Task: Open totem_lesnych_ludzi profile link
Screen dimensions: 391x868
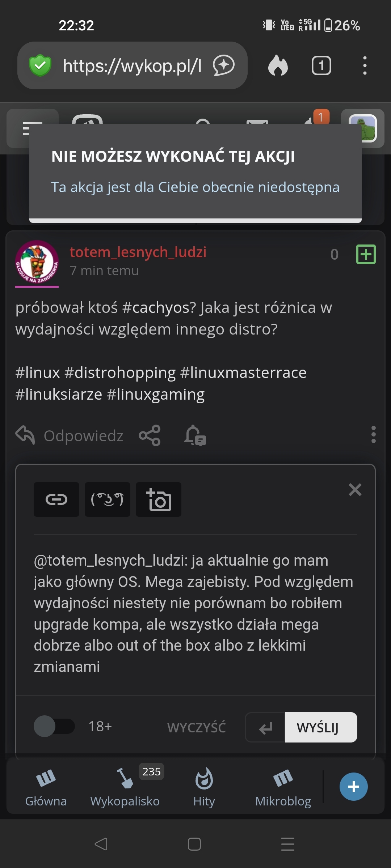Action: pyautogui.click(x=138, y=252)
